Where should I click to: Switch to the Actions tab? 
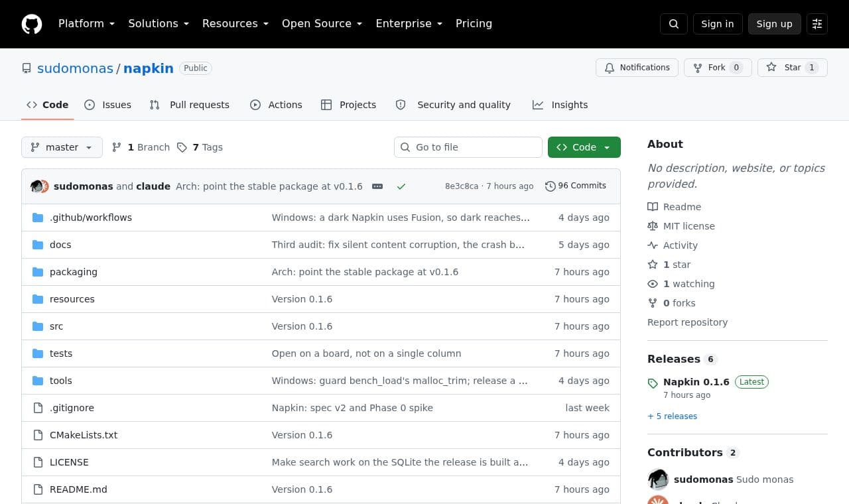(x=276, y=105)
